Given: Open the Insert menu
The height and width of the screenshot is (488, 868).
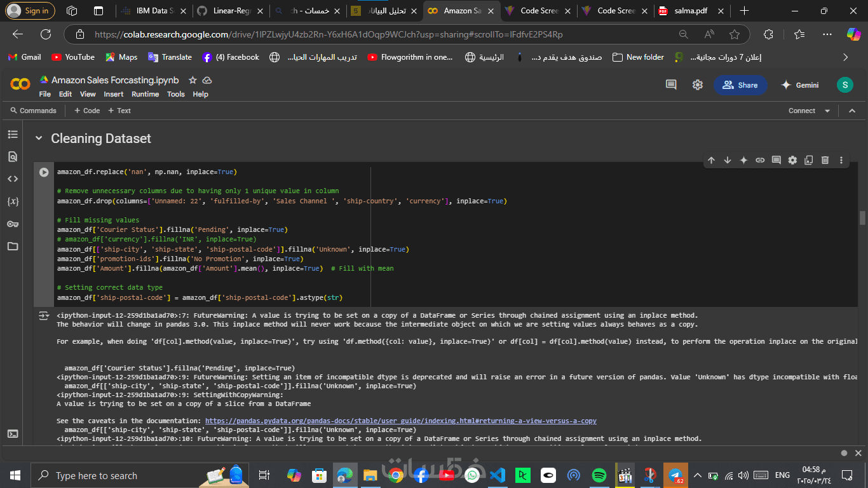Looking at the screenshot, I should (114, 94).
